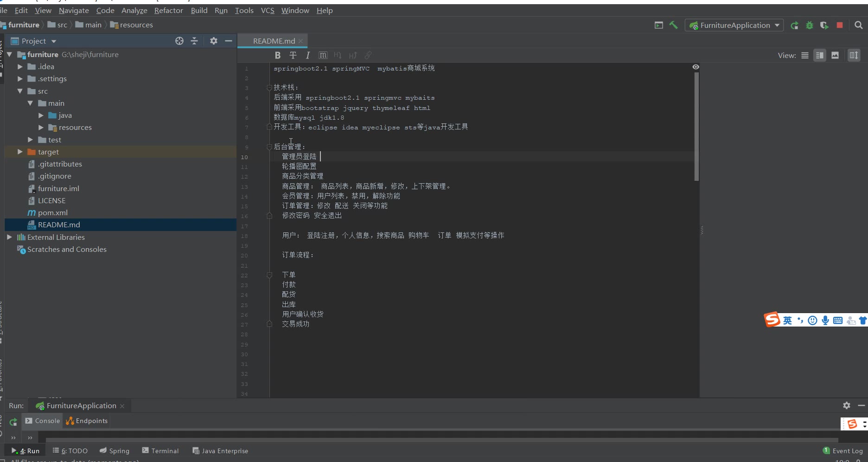Open the Navigate menu
Screen dimensions: 868x462
pos(74,10)
